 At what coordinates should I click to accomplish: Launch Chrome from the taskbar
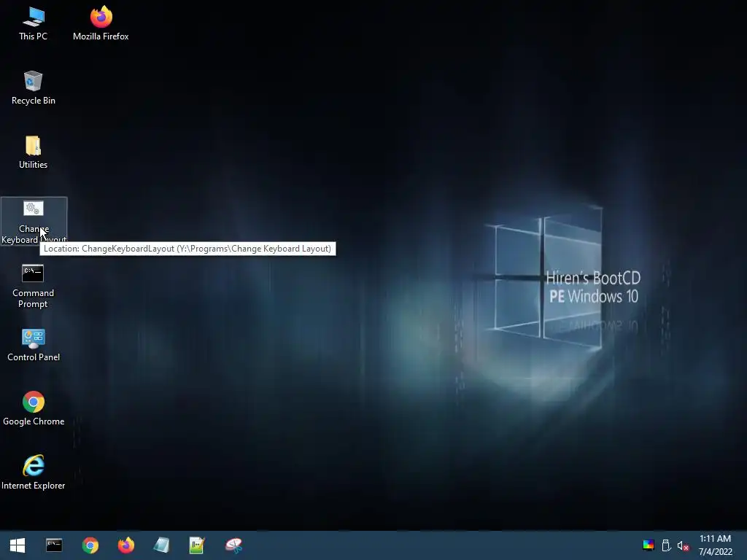90,545
